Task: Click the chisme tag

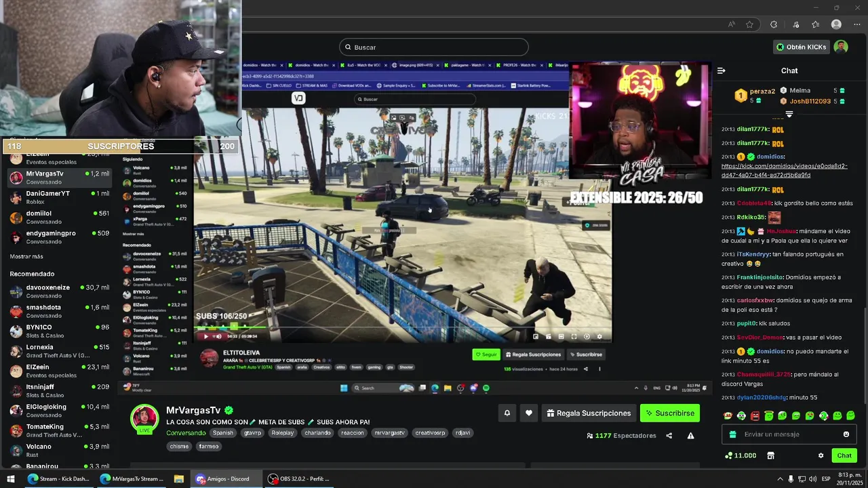Action: click(x=179, y=447)
